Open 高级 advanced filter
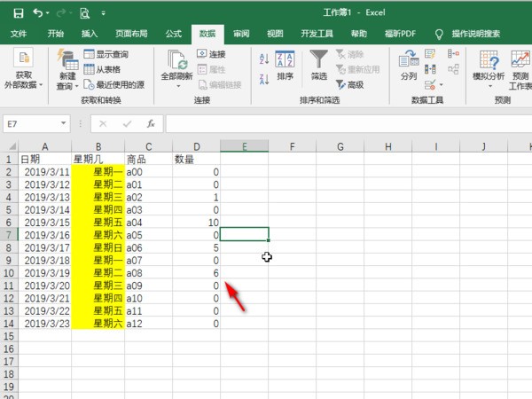Image resolution: width=532 pixels, height=399 pixels. coord(350,84)
